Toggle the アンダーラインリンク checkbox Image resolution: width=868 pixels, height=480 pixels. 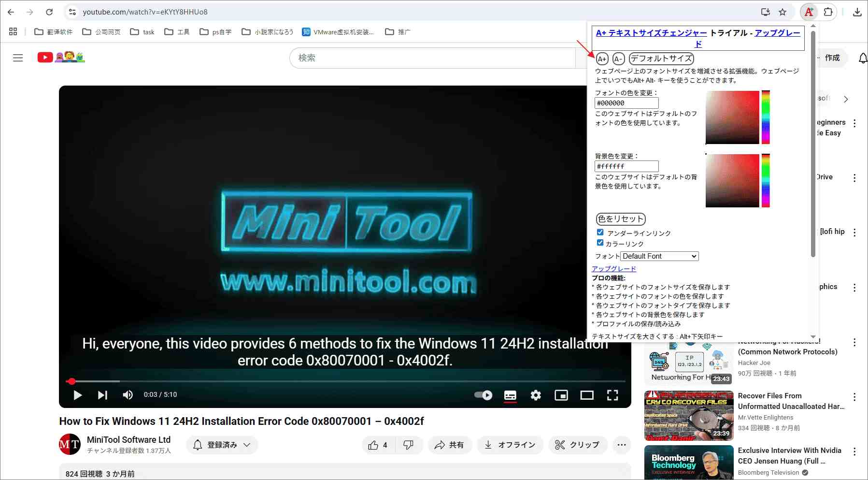(x=600, y=232)
